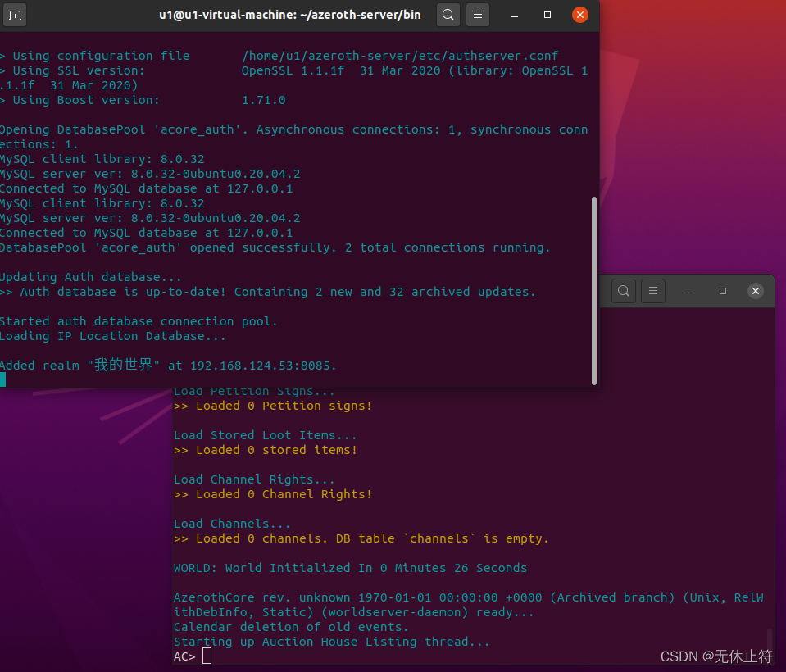The image size is (786, 672).
Task: Open a new tab in the authserver terminal
Action: coord(15,15)
